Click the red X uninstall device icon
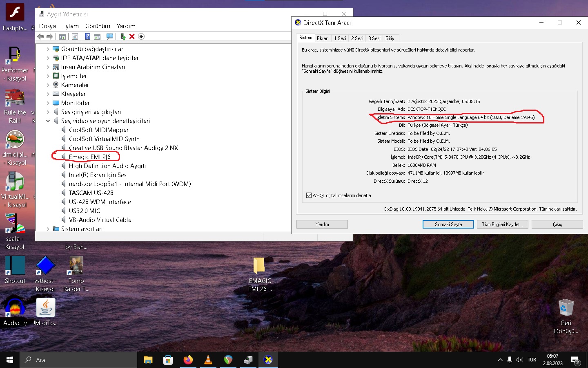 (x=132, y=36)
